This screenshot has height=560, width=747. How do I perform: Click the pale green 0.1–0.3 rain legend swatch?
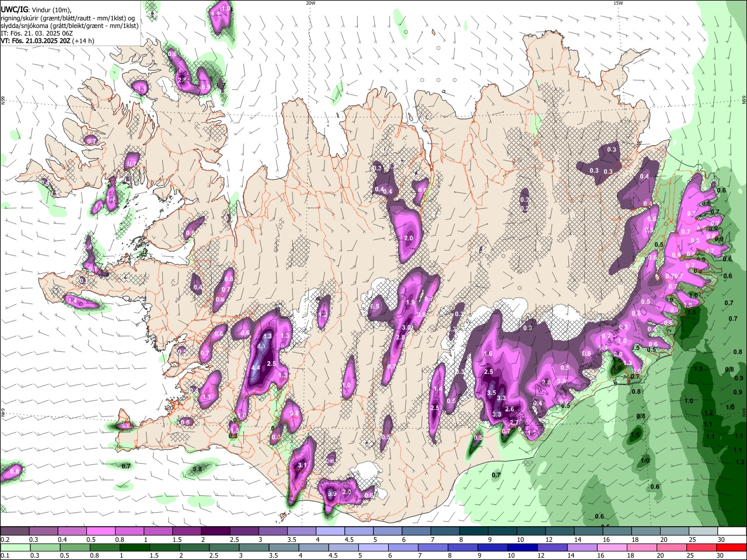click(16, 547)
